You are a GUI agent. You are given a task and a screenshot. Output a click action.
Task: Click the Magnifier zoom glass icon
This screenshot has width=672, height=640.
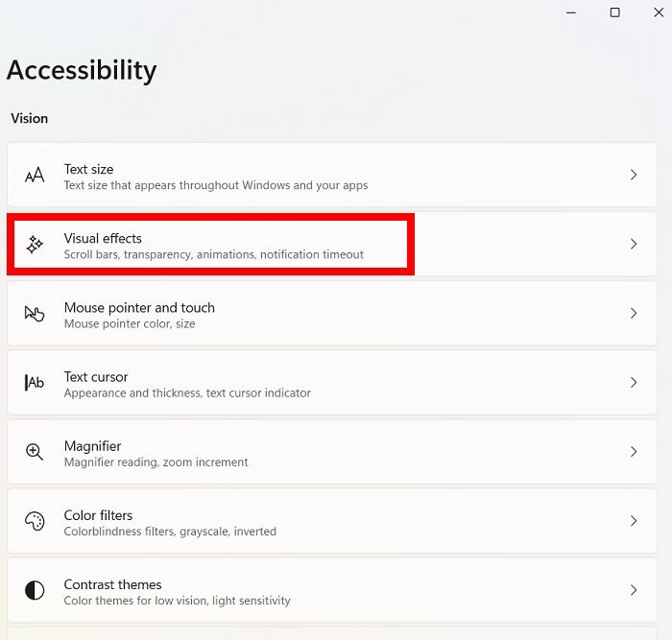point(35,452)
